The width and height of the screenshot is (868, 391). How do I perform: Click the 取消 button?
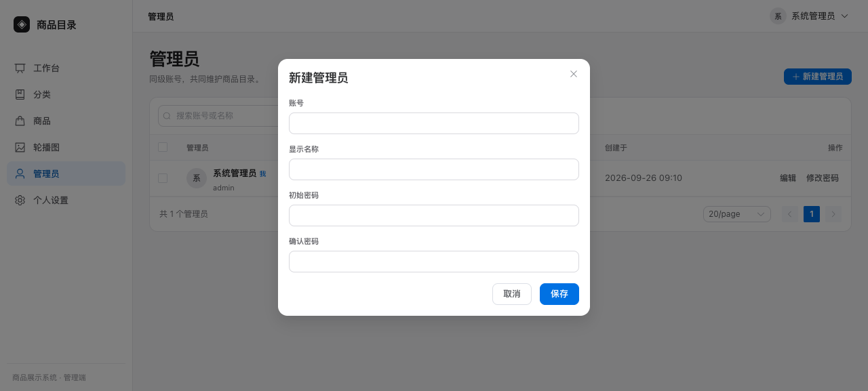[x=512, y=294]
